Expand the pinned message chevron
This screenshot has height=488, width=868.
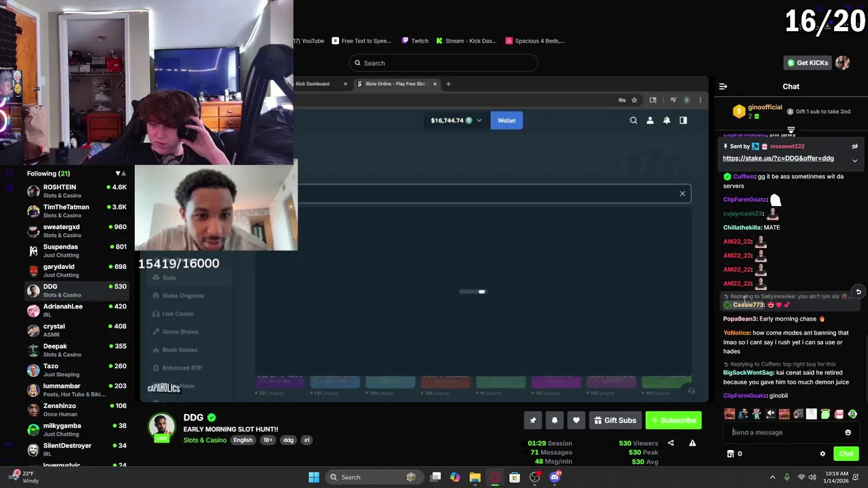tap(854, 161)
